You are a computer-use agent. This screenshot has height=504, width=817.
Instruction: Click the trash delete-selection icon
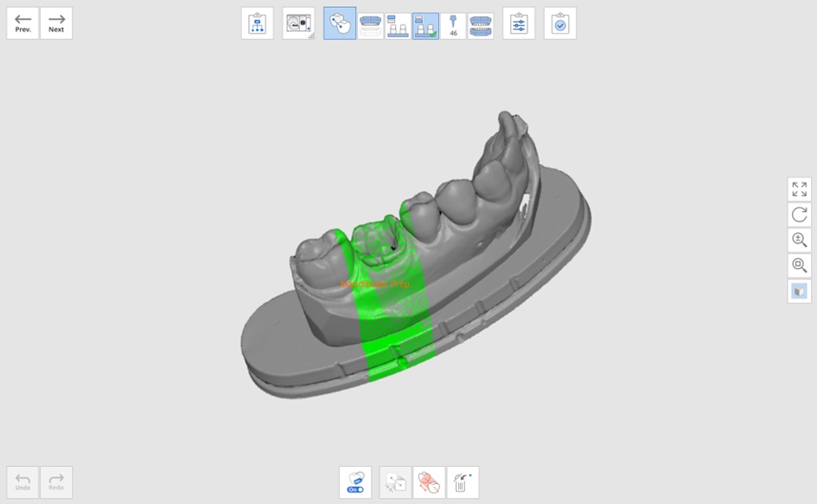click(463, 482)
